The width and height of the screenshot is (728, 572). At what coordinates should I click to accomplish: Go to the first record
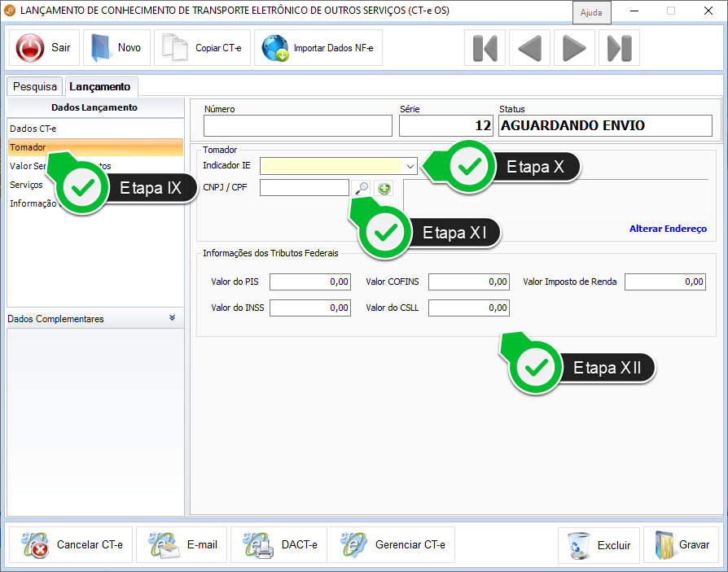(x=485, y=48)
